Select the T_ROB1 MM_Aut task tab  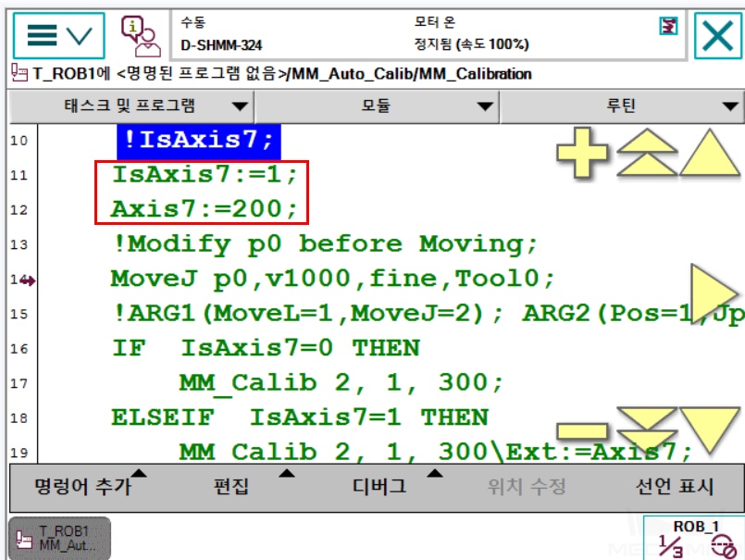pos(60,538)
